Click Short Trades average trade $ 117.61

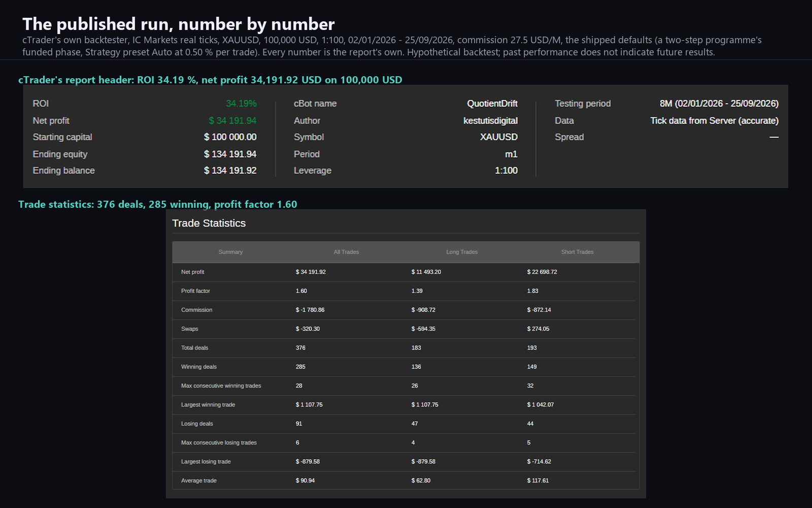538,481
